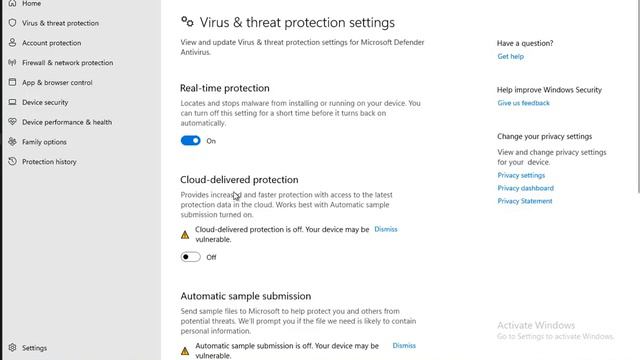Click the Settings gear icon at sidebar bottom
The width and height of the screenshot is (640, 360).
12,347
